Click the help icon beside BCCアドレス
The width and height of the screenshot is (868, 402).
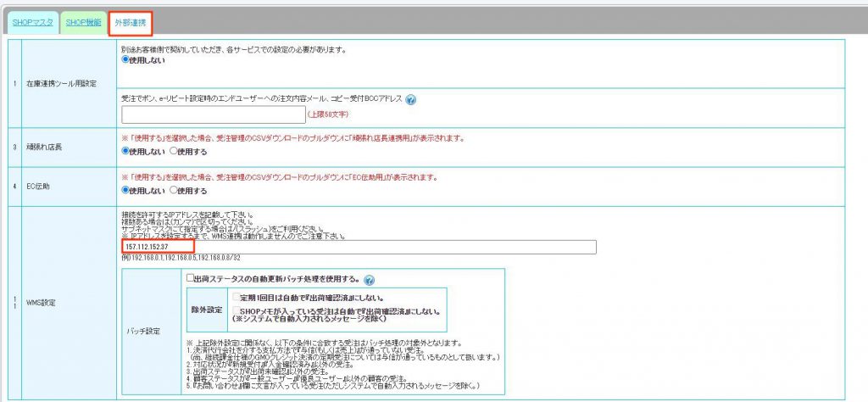tap(411, 100)
